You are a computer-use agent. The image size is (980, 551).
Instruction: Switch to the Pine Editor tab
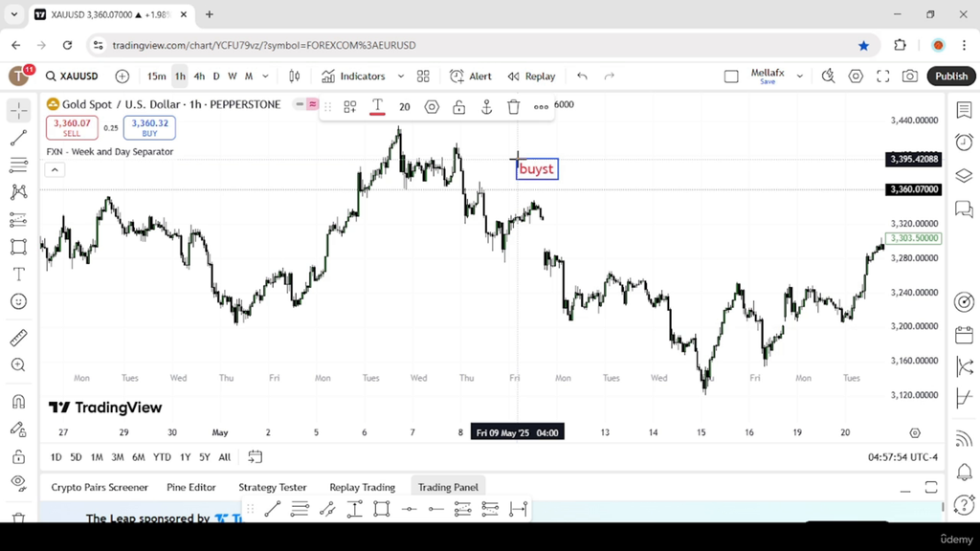tap(191, 487)
